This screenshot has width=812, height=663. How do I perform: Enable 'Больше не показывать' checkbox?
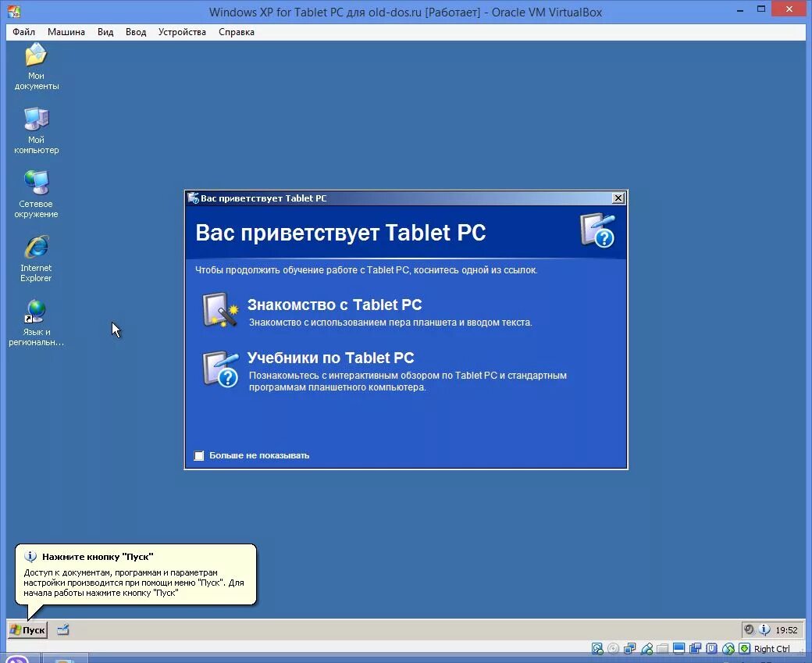pyautogui.click(x=199, y=455)
